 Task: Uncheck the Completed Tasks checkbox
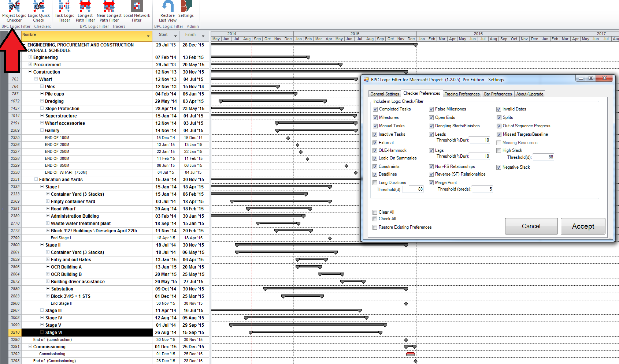[x=375, y=109]
